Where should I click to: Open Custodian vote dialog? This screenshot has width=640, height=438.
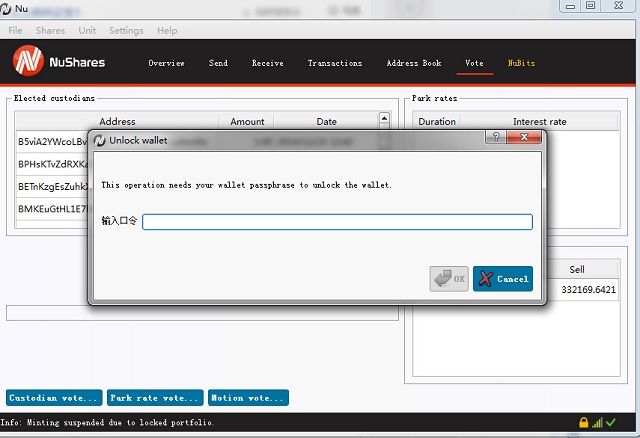pos(54,398)
